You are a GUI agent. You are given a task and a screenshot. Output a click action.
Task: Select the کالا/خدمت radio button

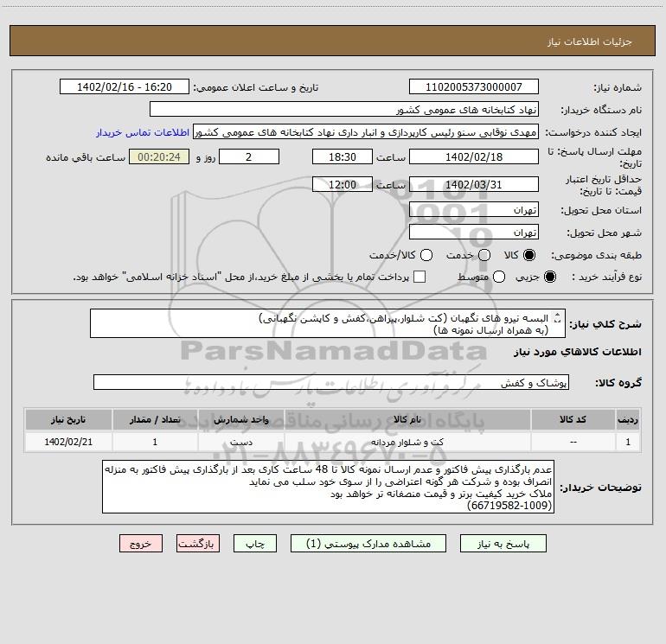[426, 255]
